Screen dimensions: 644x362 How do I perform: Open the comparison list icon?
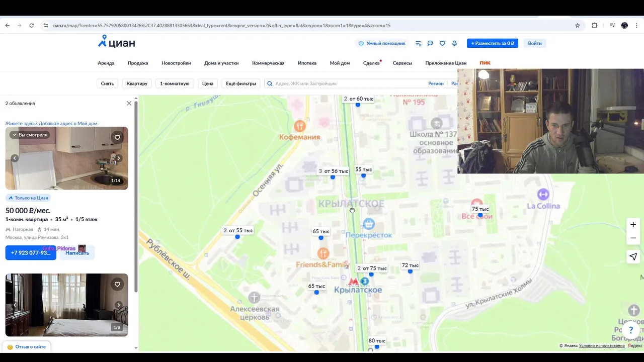point(418,43)
